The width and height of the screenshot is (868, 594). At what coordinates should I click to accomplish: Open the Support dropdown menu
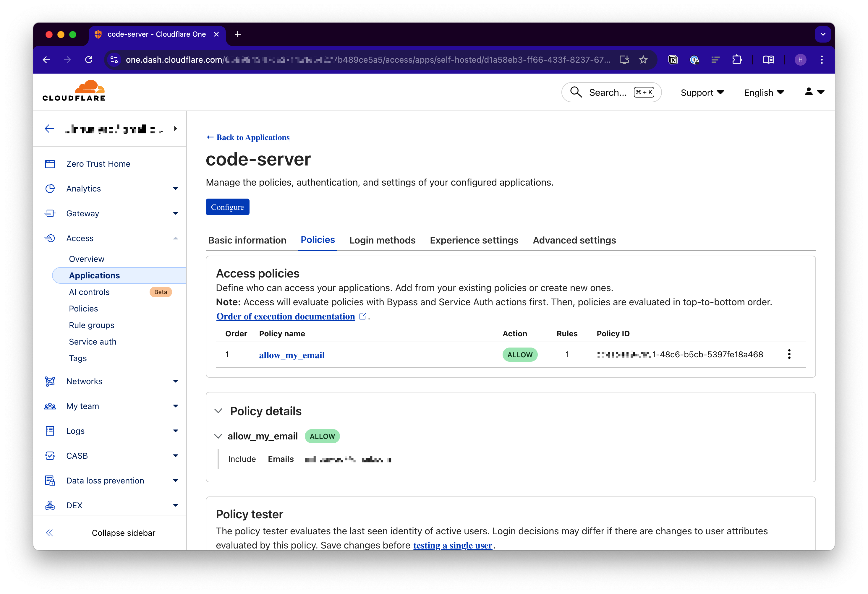(702, 92)
